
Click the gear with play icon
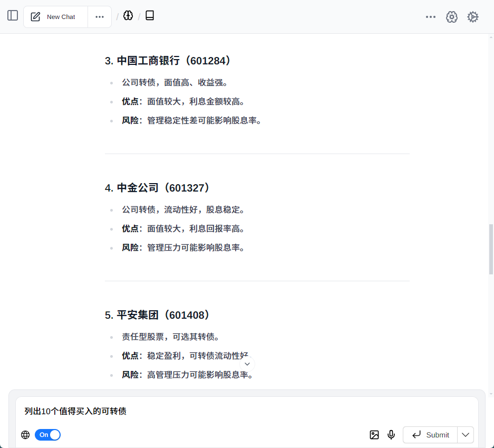(472, 17)
